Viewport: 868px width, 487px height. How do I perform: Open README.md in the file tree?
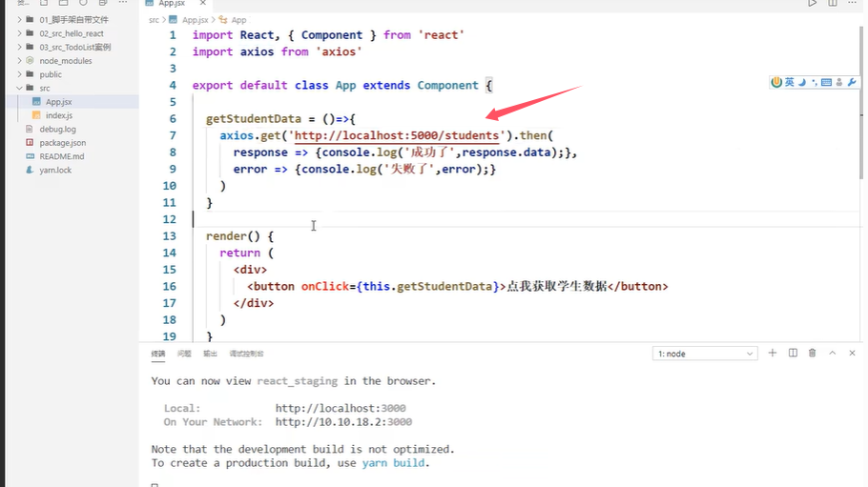click(x=61, y=156)
